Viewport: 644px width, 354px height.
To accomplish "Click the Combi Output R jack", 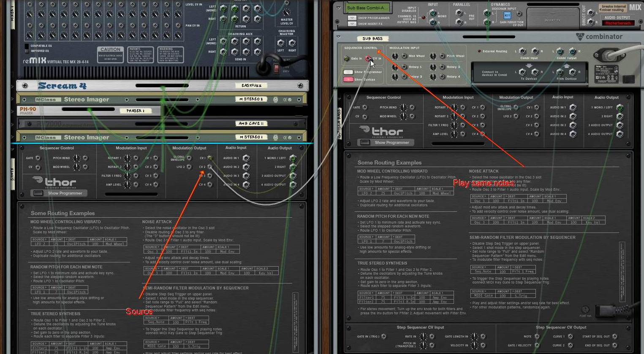I will coord(572,51).
